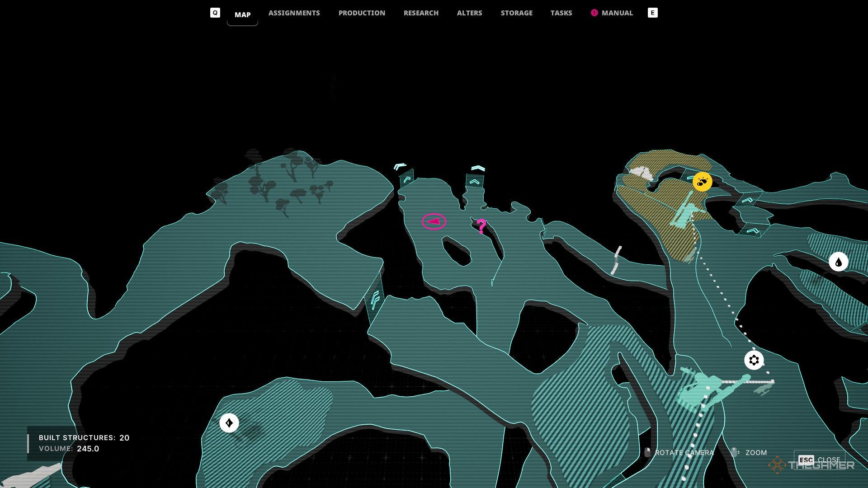This screenshot has height=488, width=868.
Task: Click the pink question mark marker
Action: pos(481,226)
